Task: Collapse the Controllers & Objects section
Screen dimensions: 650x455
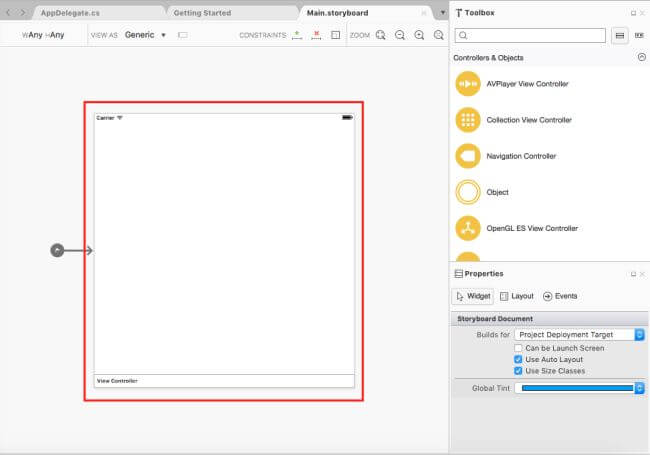Action: (642, 57)
